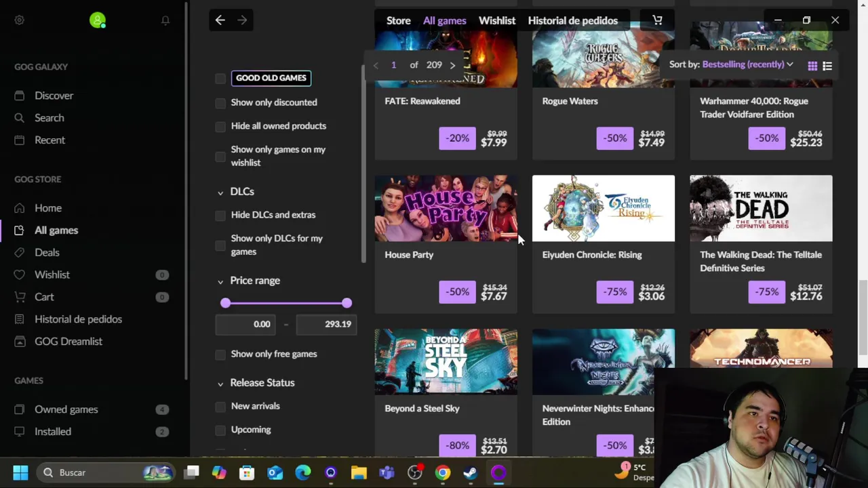
Task: Open Microsoft Teams from the taskbar
Action: (387, 472)
